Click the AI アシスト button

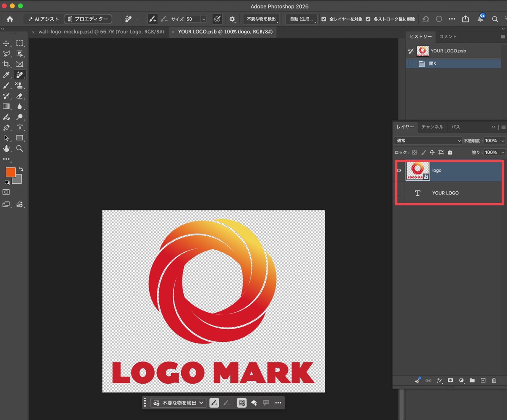click(43, 19)
